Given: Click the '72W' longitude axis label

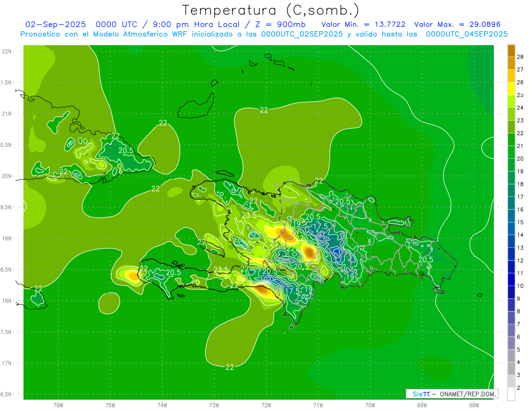Looking at the screenshot, I should coord(266,405).
